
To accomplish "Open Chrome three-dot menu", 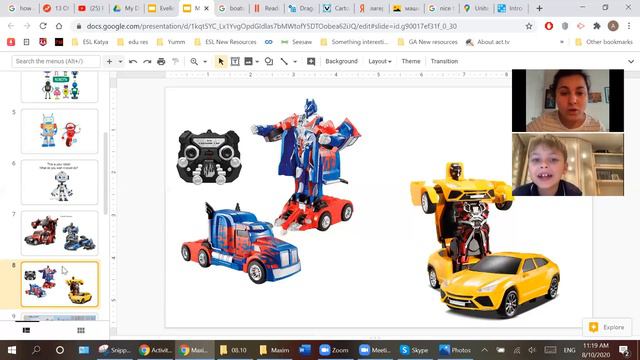I will click(x=629, y=26).
